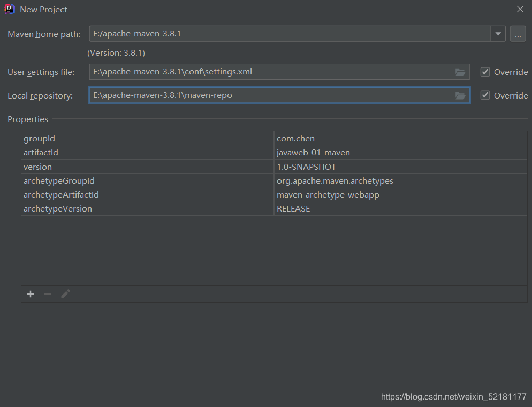Select the archetypeGroupId property name cell
Screen dimensions: 532x407
click(148, 180)
